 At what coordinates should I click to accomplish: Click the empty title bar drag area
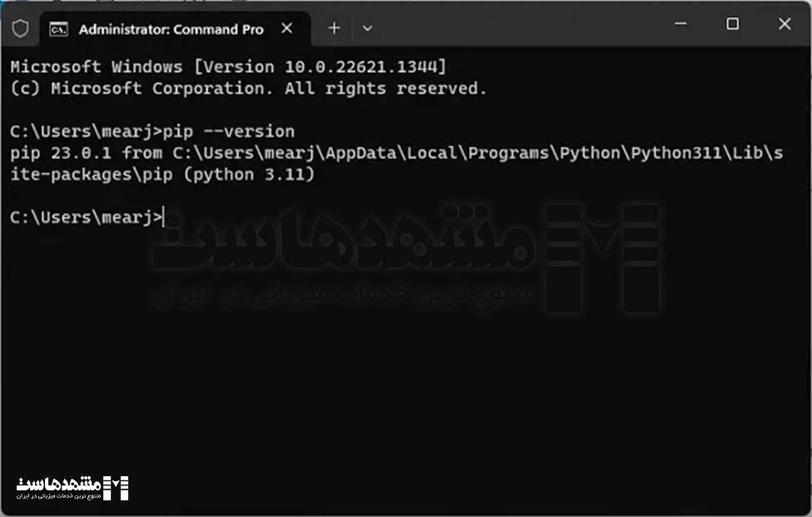(516, 27)
